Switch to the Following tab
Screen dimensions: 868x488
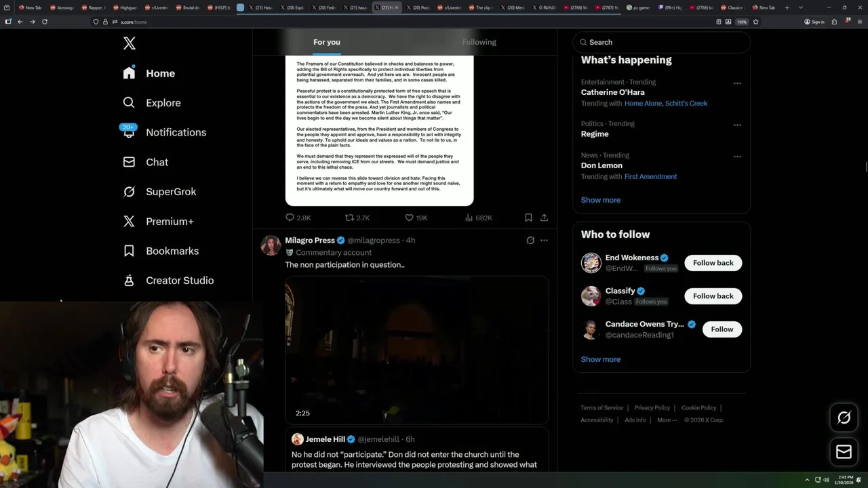[479, 42]
